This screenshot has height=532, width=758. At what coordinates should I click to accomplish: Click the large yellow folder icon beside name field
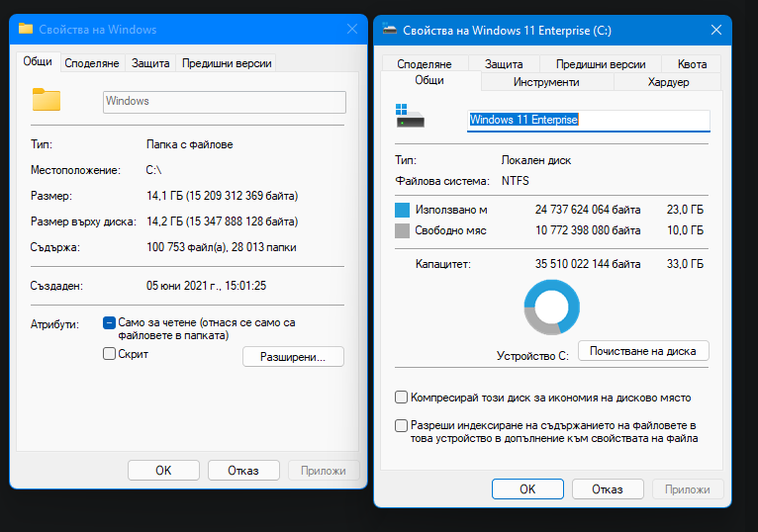click(x=47, y=100)
